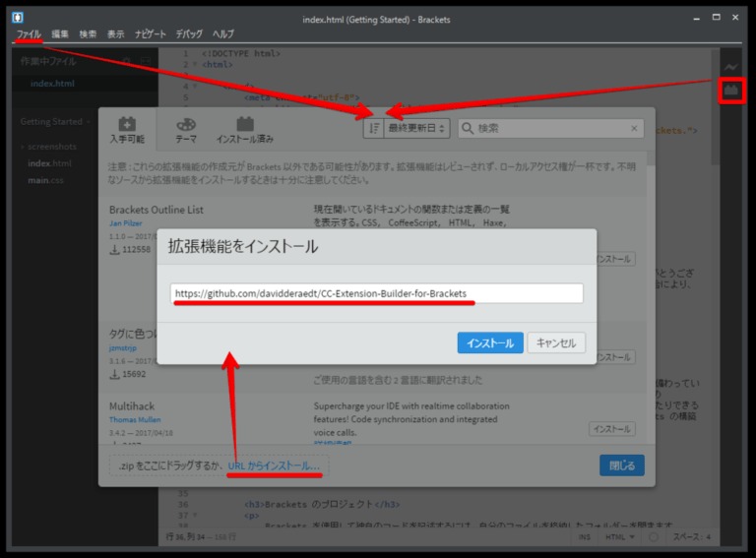Click the extension URL input field
The width and height of the screenshot is (756, 558).
click(x=376, y=293)
